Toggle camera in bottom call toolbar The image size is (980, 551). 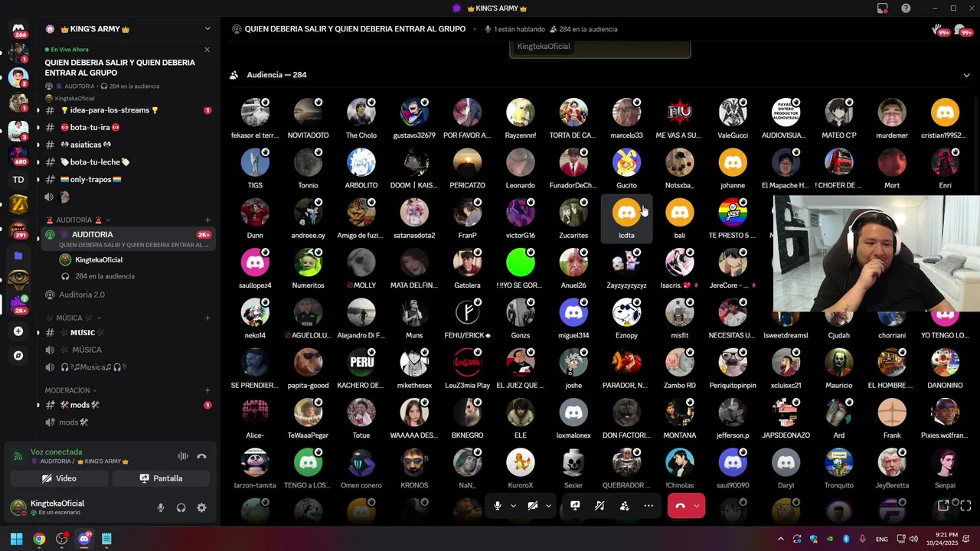pos(533,506)
